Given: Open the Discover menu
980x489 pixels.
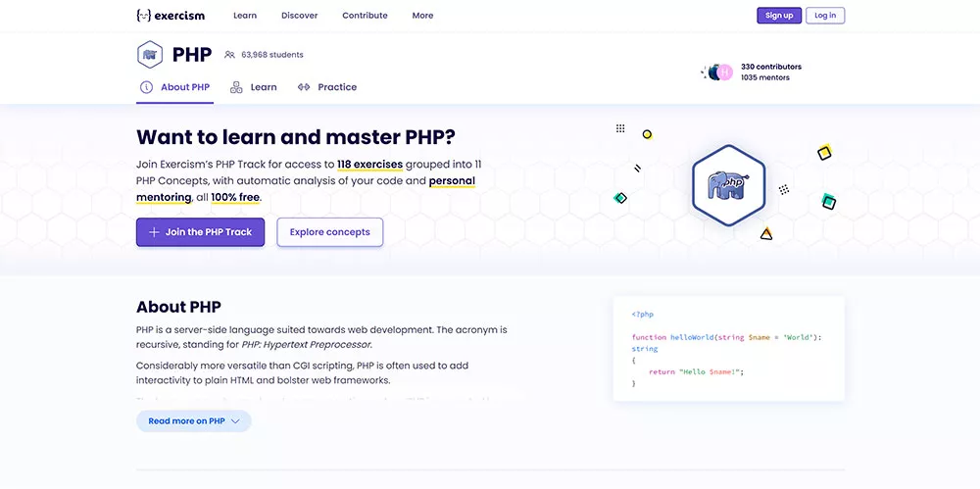Looking at the screenshot, I should (x=299, y=16).
